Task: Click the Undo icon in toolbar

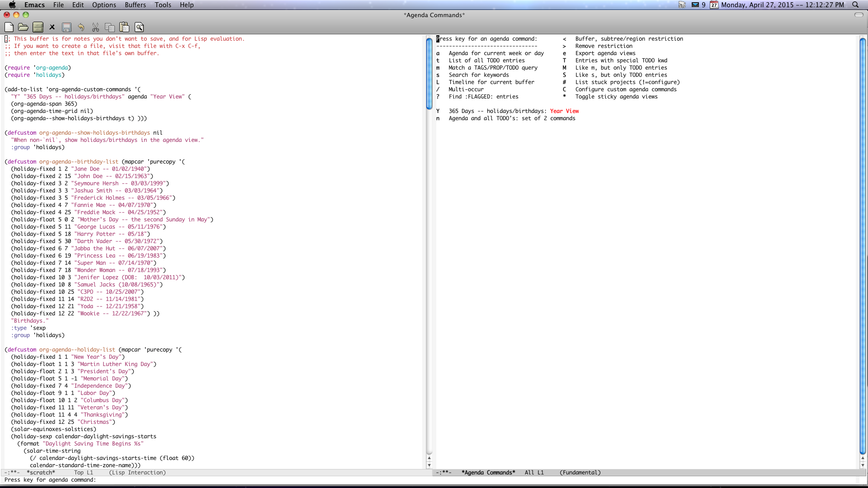Action: [81, 28]
